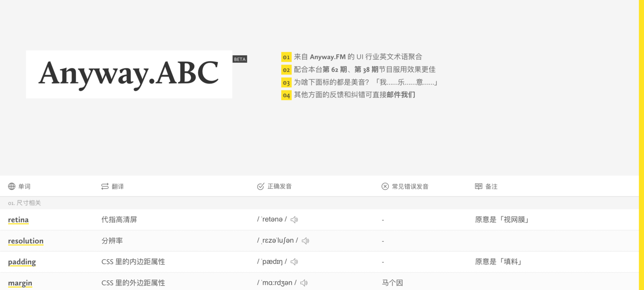Click the resolution phonetic transcription

278,241
